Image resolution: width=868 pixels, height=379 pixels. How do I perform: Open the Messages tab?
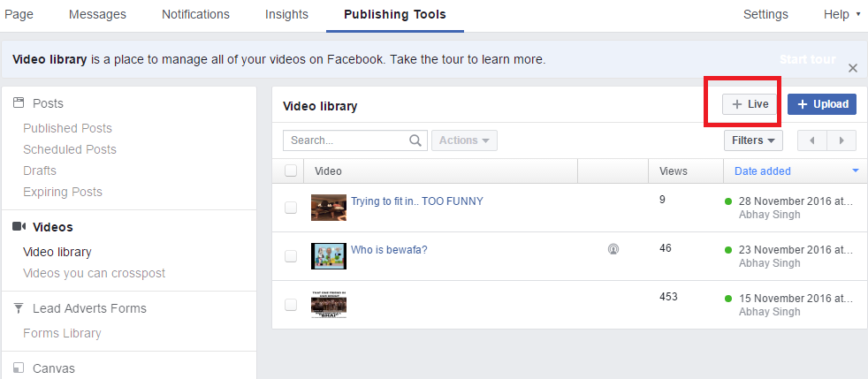[97, 14]
